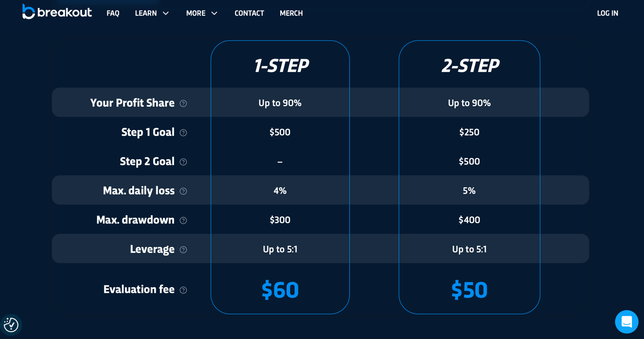Click help icon next to Max. drawdown
The width and height of the screenshot is (644, 339).
pyautogui.click(x=183, y=221)
